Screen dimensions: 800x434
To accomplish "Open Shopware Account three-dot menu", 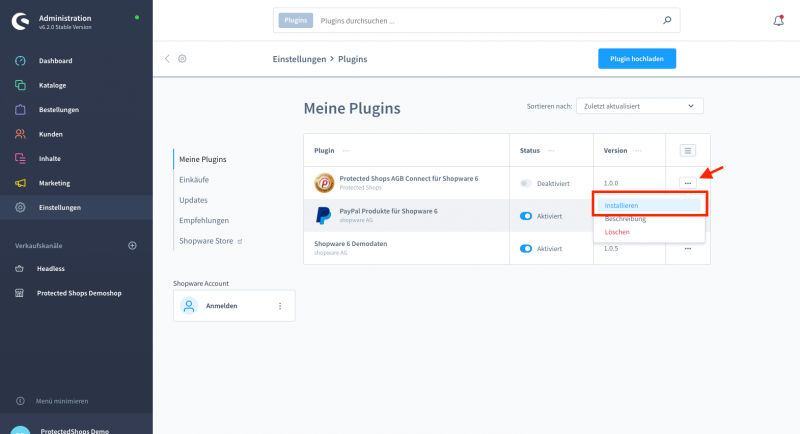I will click(280, 306).
